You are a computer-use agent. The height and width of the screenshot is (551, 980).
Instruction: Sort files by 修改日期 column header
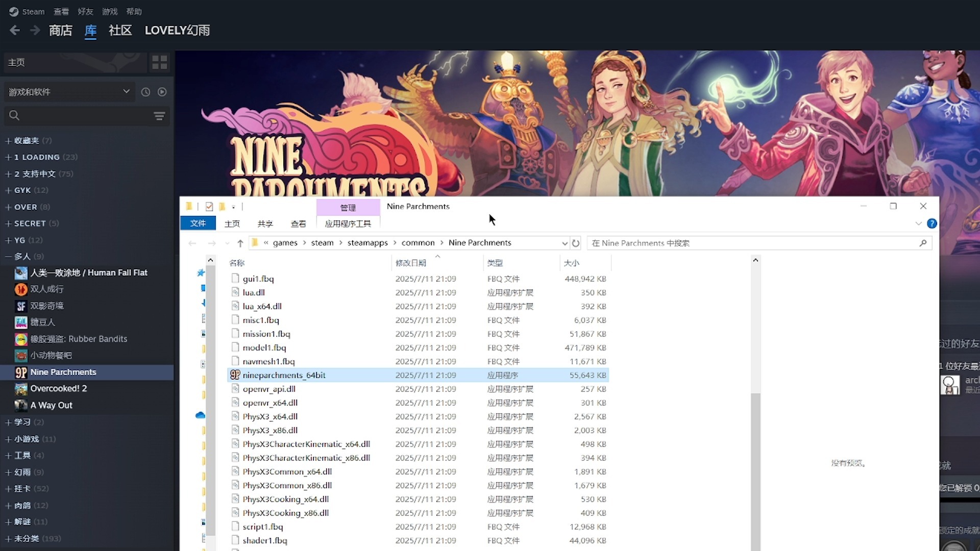pyautogui.click(x=410, y=263)
